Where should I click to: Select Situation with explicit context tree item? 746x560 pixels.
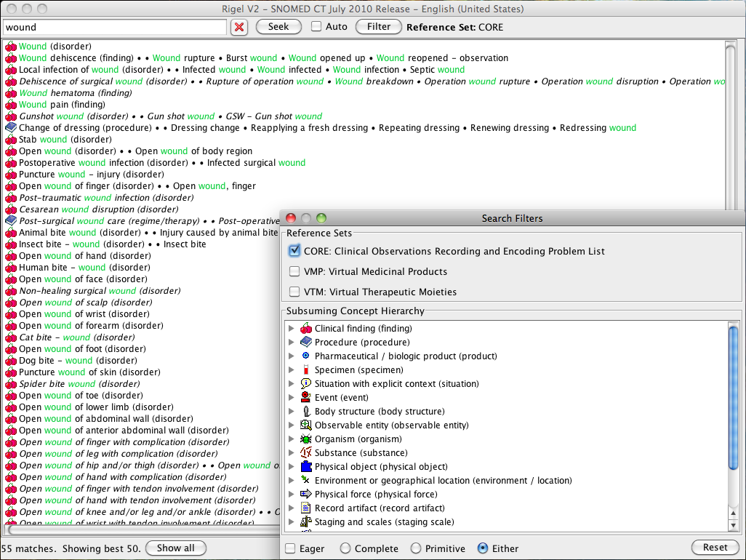coord(397,383)
